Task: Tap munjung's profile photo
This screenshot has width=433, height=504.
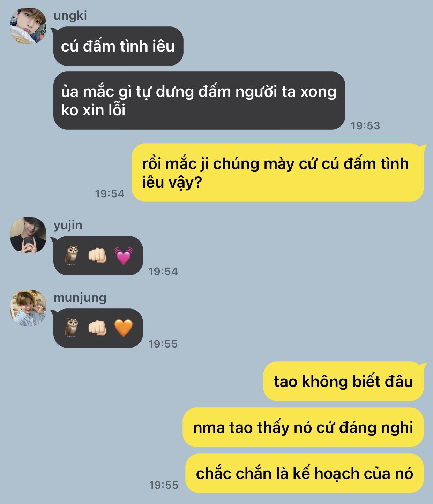Action: coord(28,308)
